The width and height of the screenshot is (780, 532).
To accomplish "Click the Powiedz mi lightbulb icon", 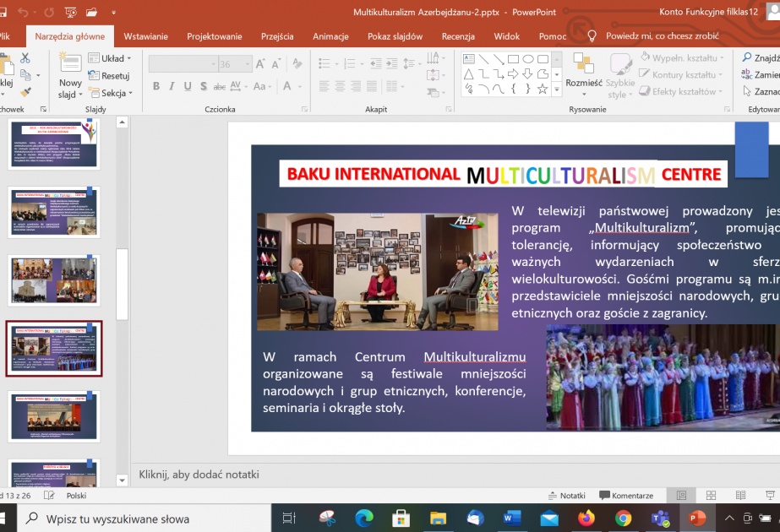I will click(x=592, y=36).
